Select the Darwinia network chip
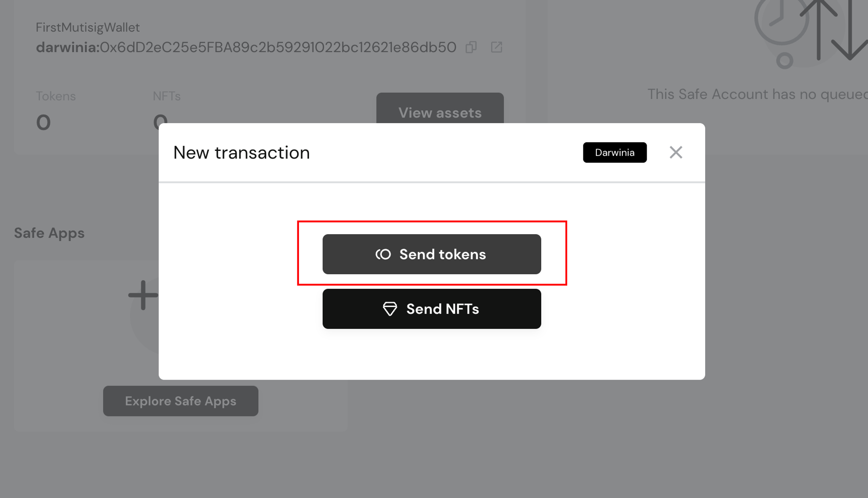868x498 pixels. pos(615,152)
